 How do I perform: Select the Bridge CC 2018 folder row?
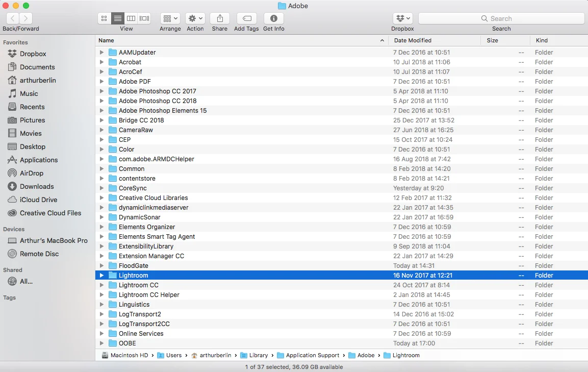point(342,120)
